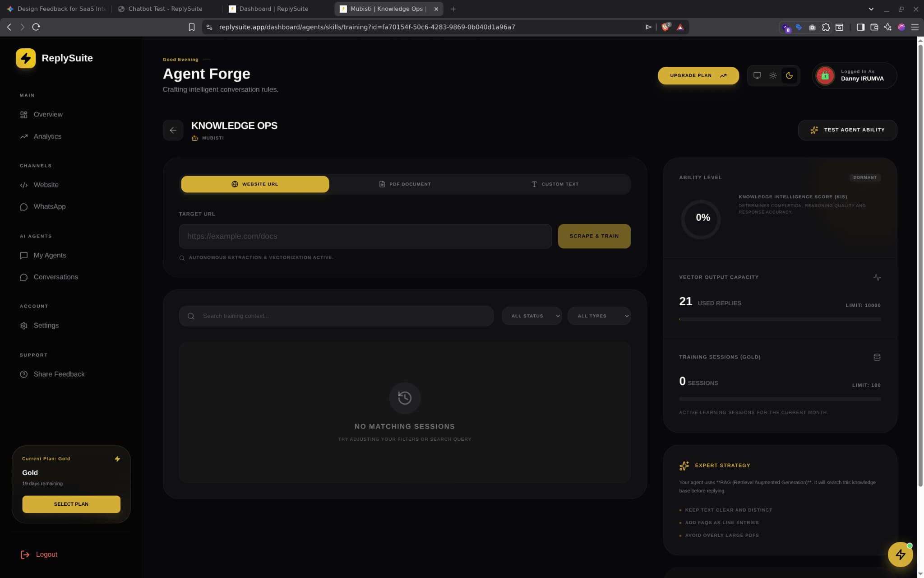
Task: Click the address bar URL
Action: tap(367, 27)
